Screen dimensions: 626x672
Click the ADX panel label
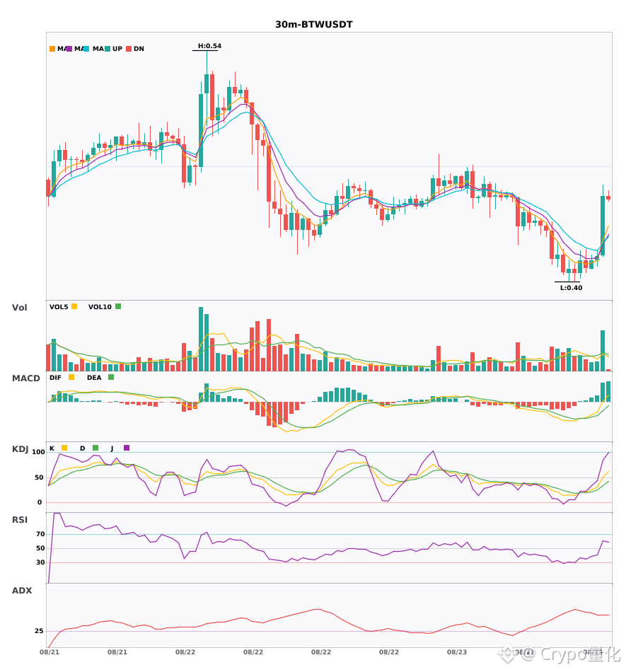coord(22,591)
